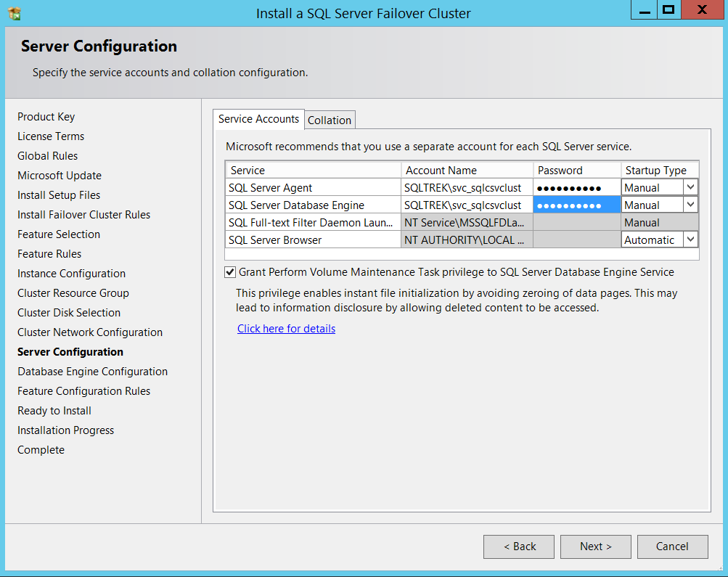Open SQL Server Browser startup type dropdown
Screen dimensions: 728x577
coord(690,240)
